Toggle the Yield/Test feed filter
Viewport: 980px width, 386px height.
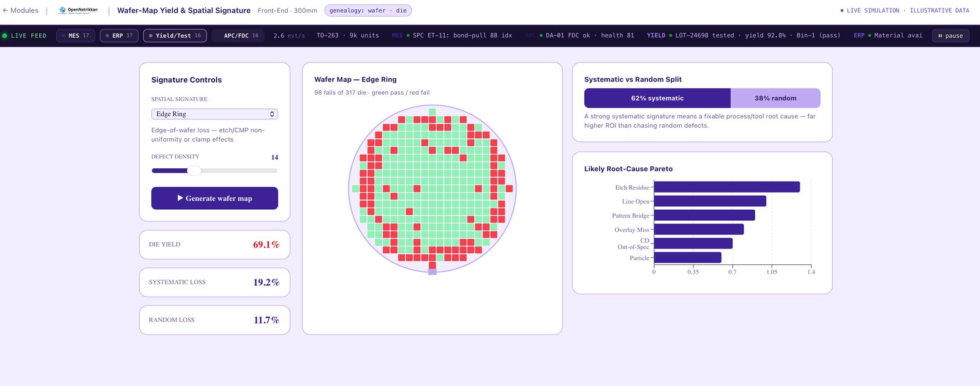coord(175,35)
